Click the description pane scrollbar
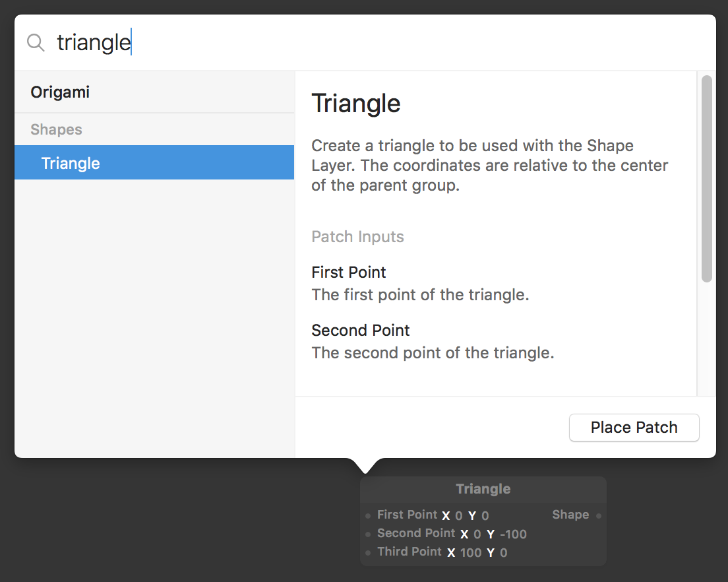The image size is (728, 582). [x=706, y=179]
